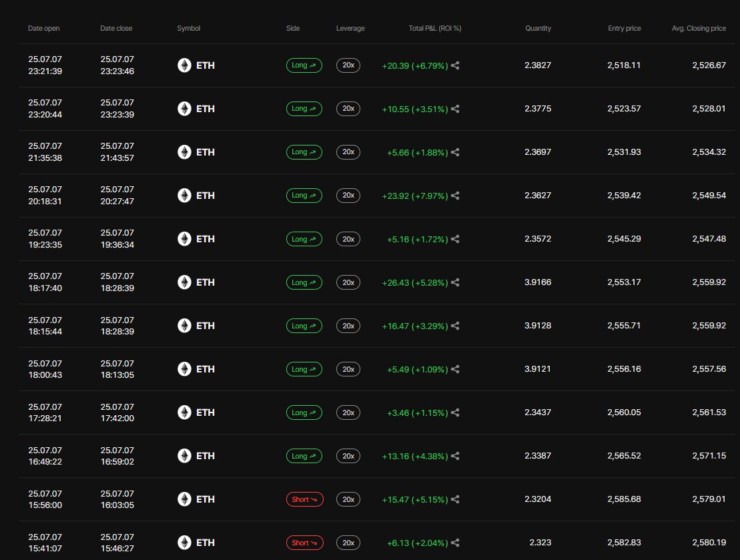The width and height of the screenshot is (740, 560).
Task: Sort by Date open column header
Action: click(44, 28)
